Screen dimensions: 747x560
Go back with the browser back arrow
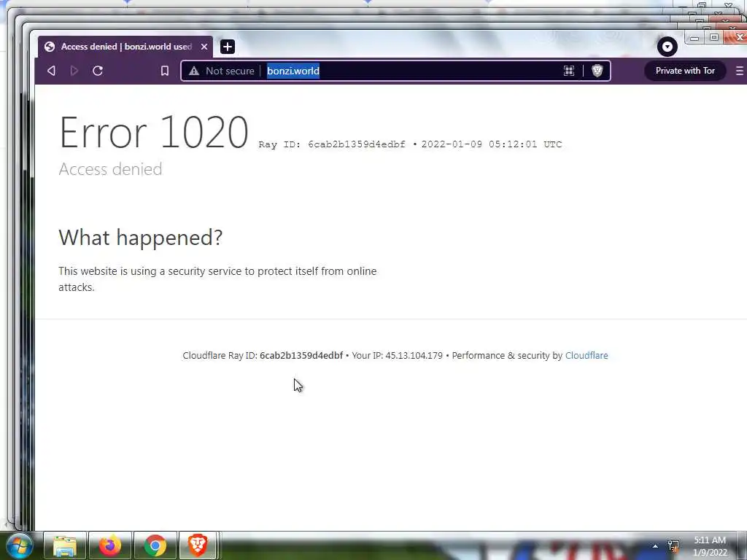[52, 71]
